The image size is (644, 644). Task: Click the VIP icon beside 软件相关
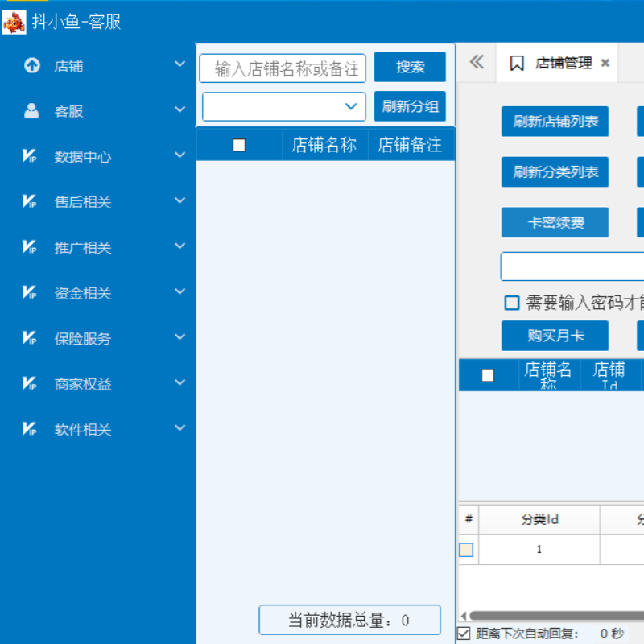[30, 429]
